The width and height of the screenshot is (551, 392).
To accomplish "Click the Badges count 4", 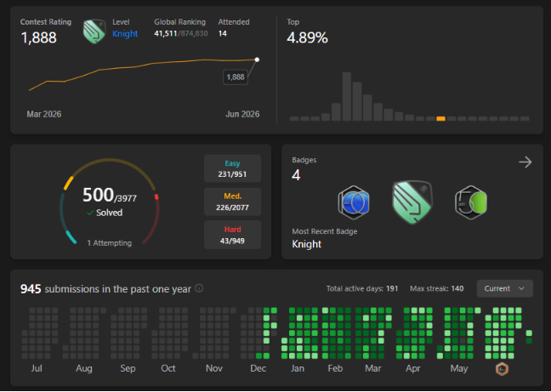I will tap(296, 175).
